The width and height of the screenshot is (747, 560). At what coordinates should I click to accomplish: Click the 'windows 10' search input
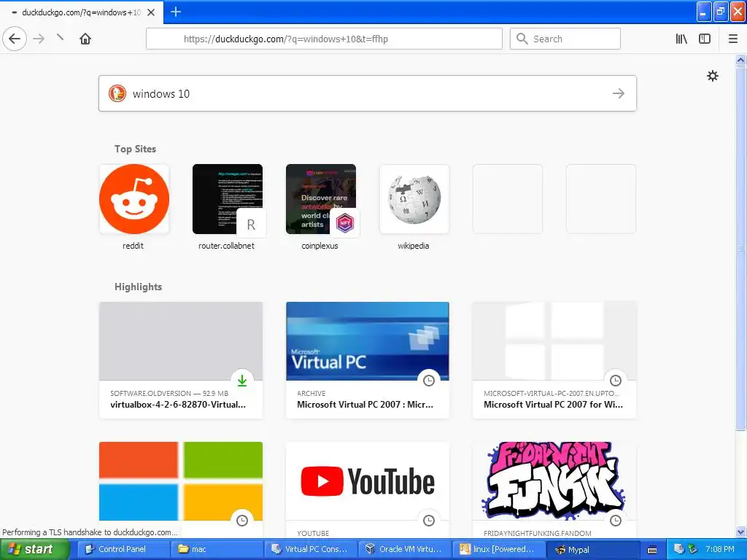pos(368,93)
